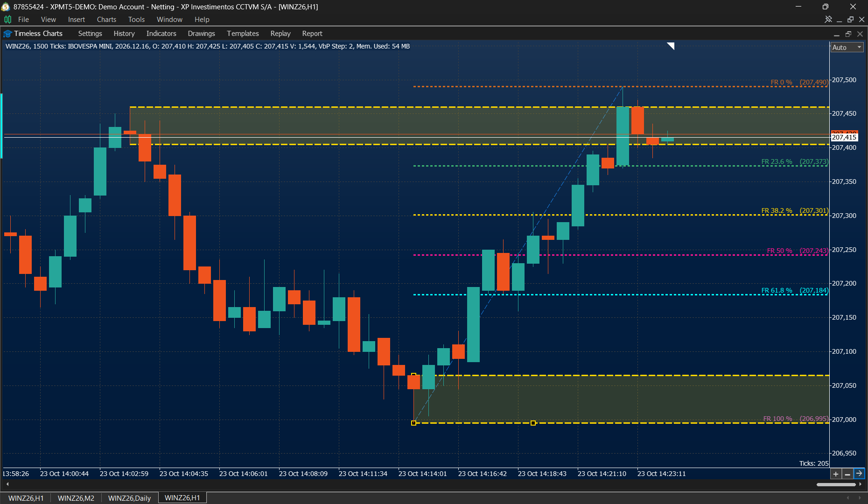The height and width of the screenshot is (504, 868).
Task: Click the scrollbar left arrow
Action: point(7,484)
